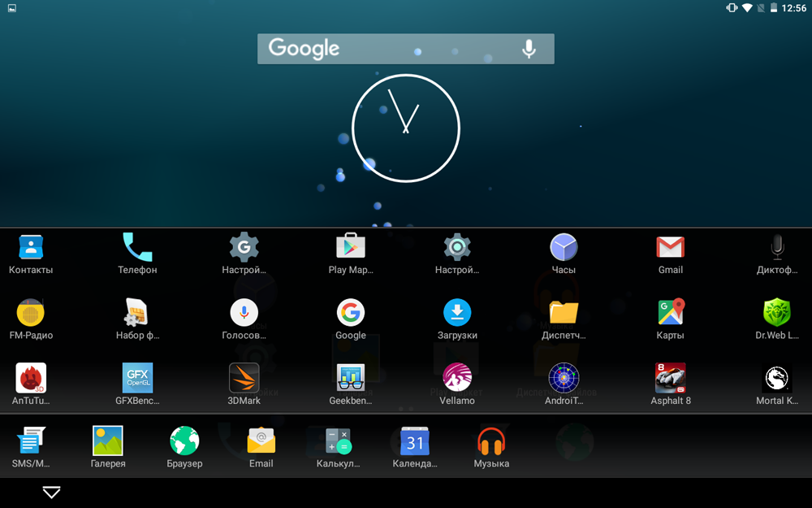The image size is (812, 508).
Task: Open the FM-Радио app
Action: tap(31, 313)
